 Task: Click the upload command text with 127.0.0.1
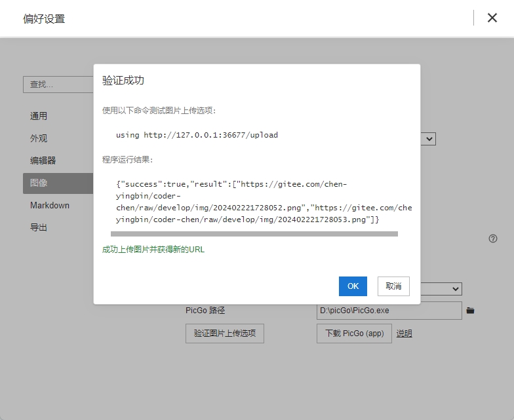pyautogui.click(x=197, y=135)
